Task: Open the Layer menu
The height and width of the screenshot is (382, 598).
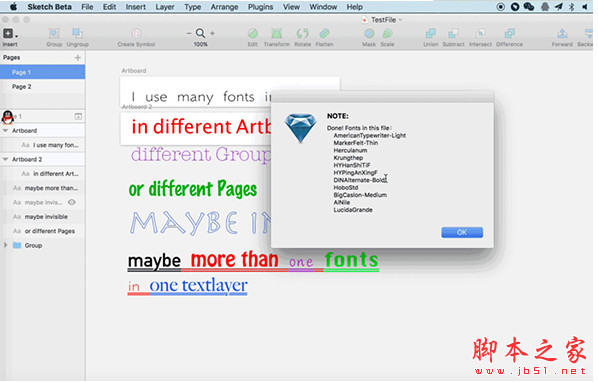Action: click(165, 7)
